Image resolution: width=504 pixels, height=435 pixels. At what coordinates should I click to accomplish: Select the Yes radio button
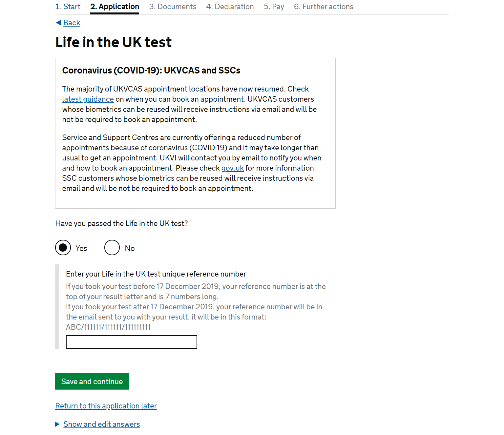(63, 248)
